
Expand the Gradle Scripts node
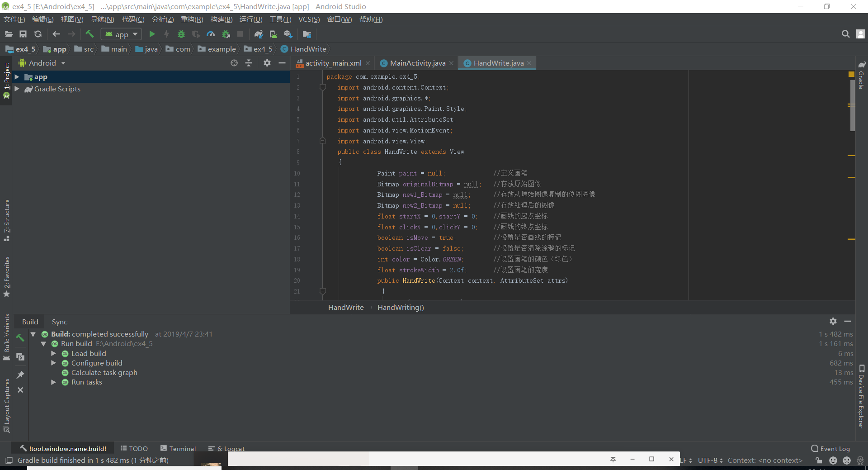point(17,89)
